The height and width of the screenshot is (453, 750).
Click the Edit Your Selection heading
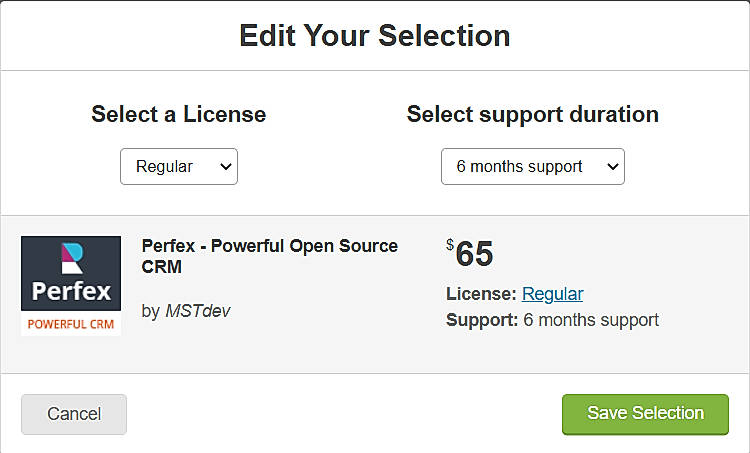click(375, 36)
